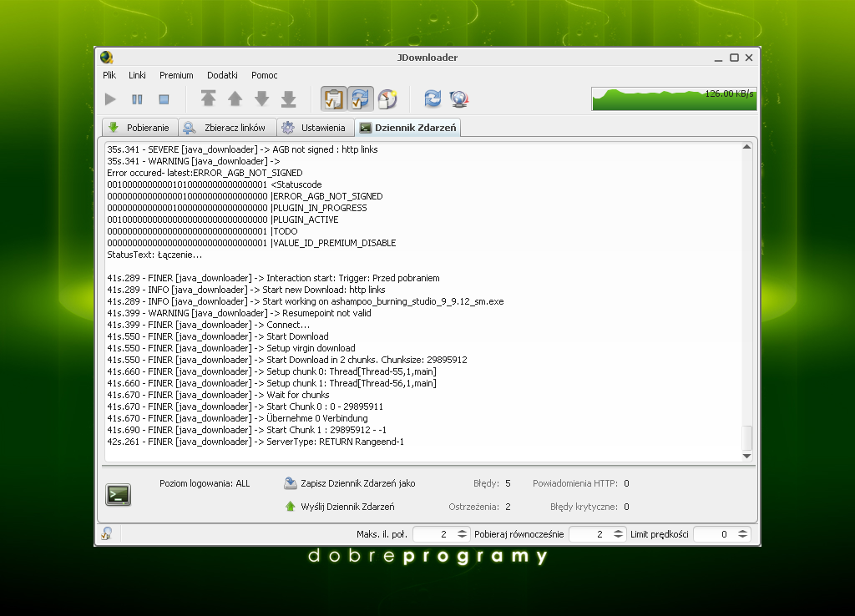Image resolution: width=855 pixels, height=616 pixels.
Task: Click Zapisz Dziennik Zdarzeń jako
Action: click(x=357, y=483)
